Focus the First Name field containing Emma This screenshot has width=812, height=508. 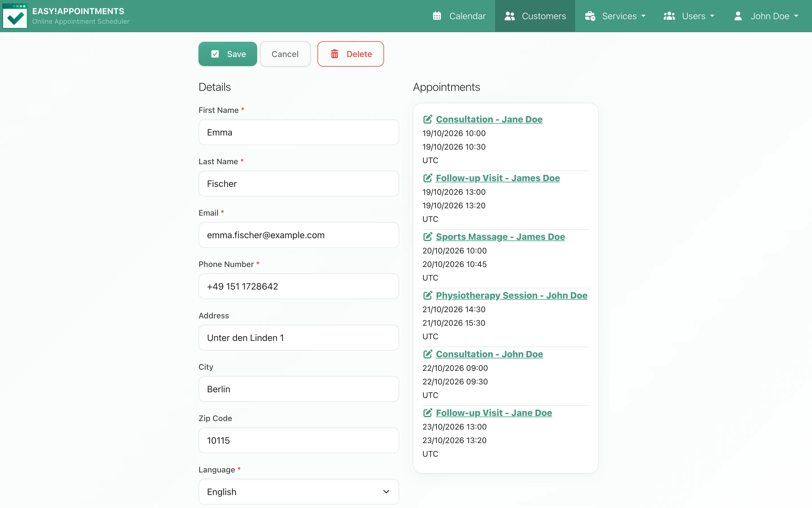pyautogui.click(x=299, y=132)
